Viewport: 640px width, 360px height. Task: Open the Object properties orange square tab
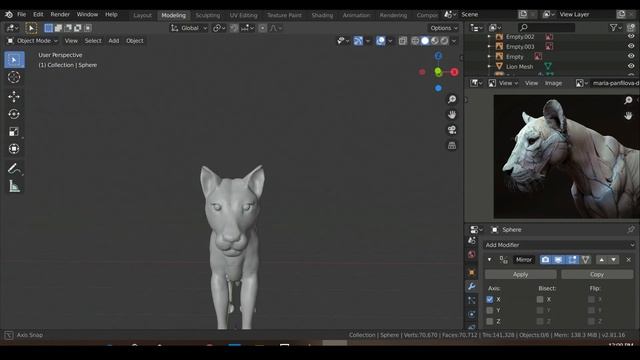(471, 272)
